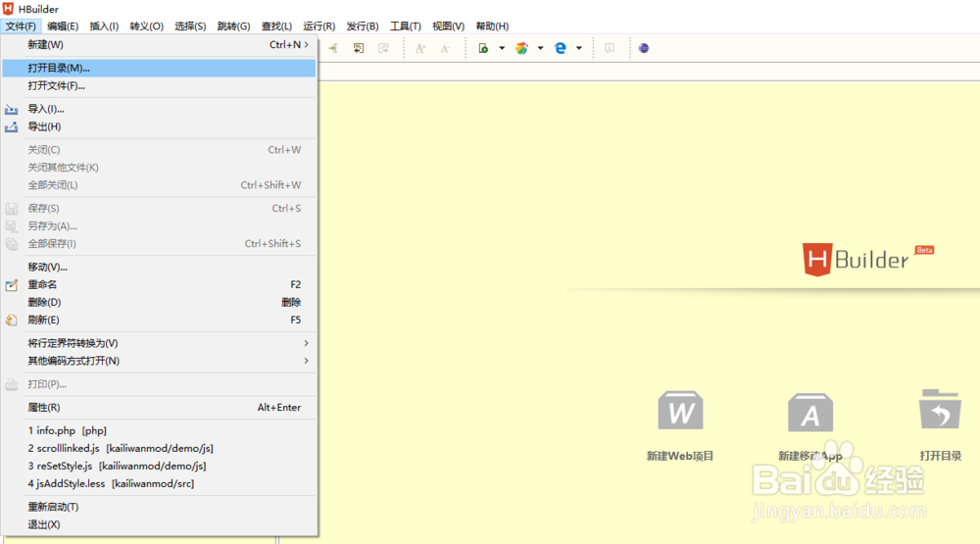The width and height of the screenshot is (980, 544).
Task: Click the 打印(P)... menu entry
Action: point(159,384)
